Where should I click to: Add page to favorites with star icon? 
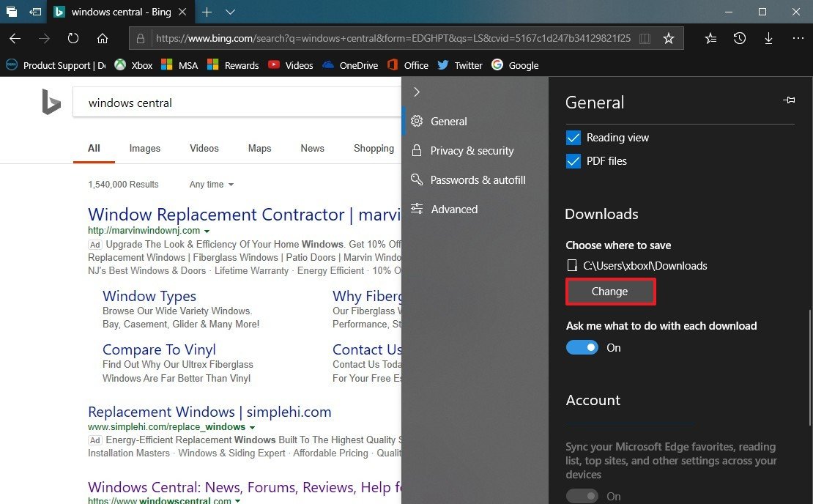[x=669, y=38]
